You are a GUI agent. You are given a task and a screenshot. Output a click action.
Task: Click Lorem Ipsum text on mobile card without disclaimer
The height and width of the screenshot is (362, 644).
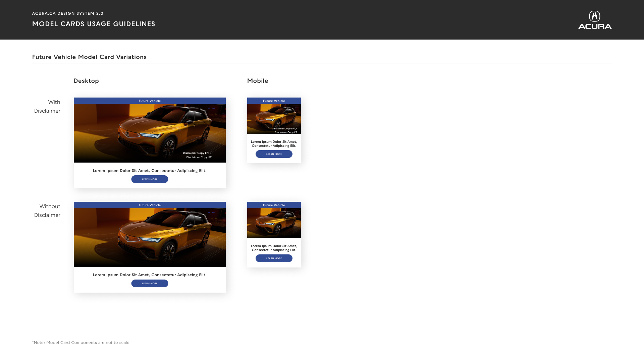274,248
